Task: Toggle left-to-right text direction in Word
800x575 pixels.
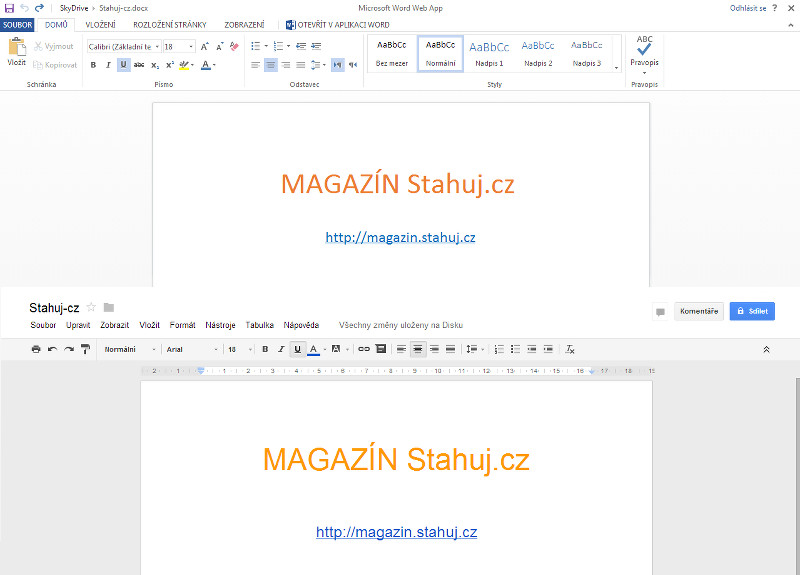Action: [337, 65]
